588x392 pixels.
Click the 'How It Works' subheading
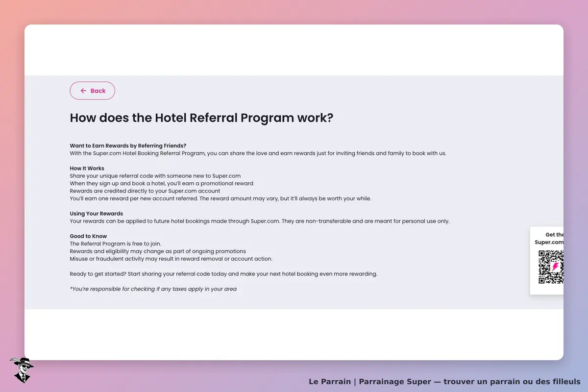[x=87, y=168]
